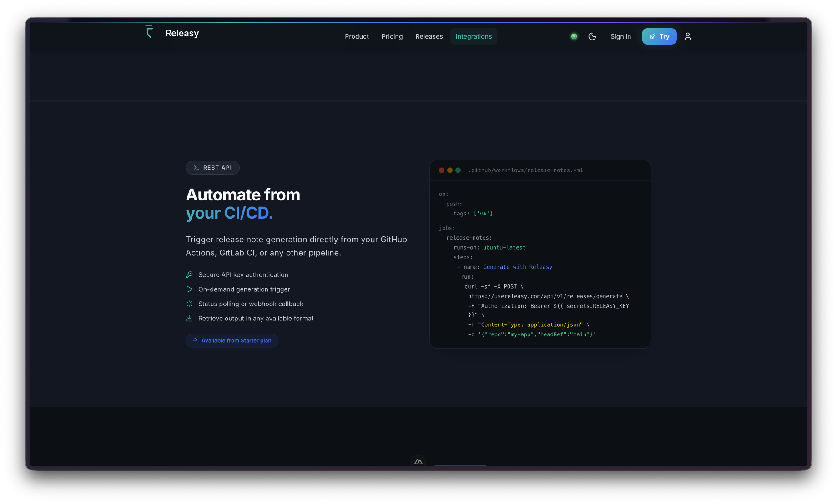This screenshot has height=504, width=837.
Task: Click the download icon beside Retrieve output
Action: click(x=189, y=319)
